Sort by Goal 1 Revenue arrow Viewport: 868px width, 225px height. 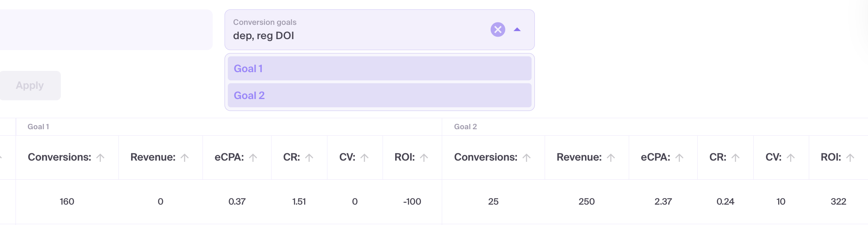click(185, 158)
